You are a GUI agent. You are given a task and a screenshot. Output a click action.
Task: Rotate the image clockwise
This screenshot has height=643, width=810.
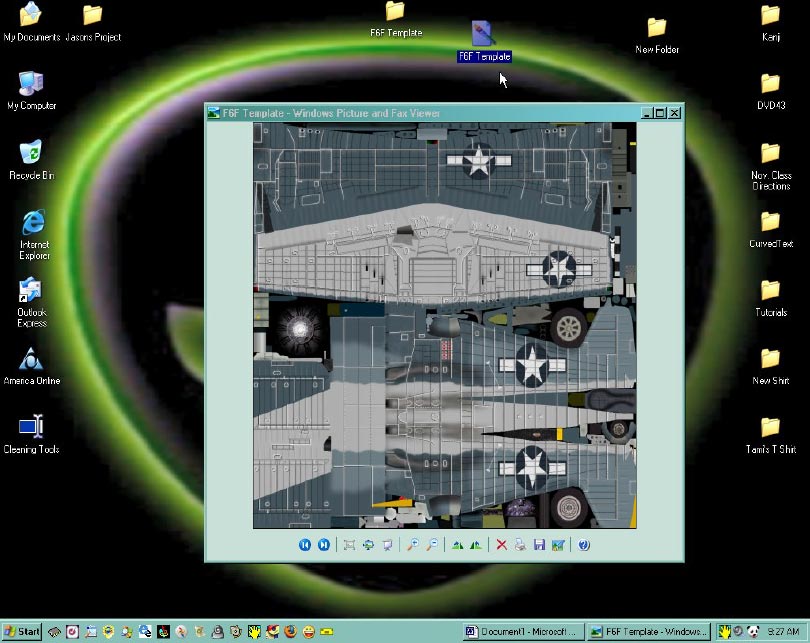[457, 545]
